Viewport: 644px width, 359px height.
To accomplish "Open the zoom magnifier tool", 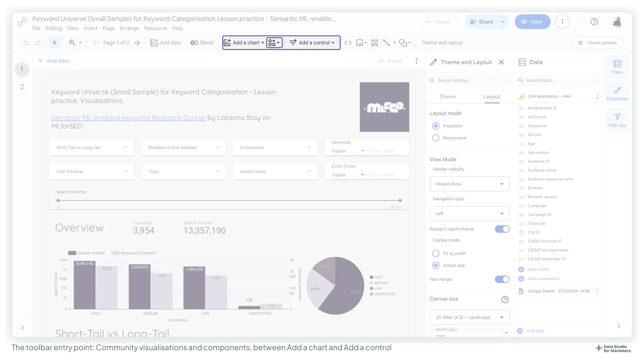I will (72, 43).
